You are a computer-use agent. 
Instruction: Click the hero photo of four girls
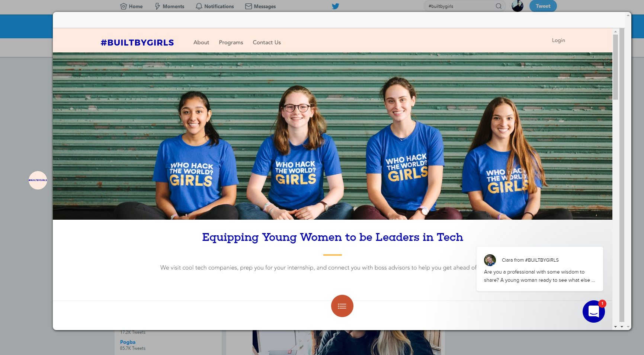[x=333, y=136]
